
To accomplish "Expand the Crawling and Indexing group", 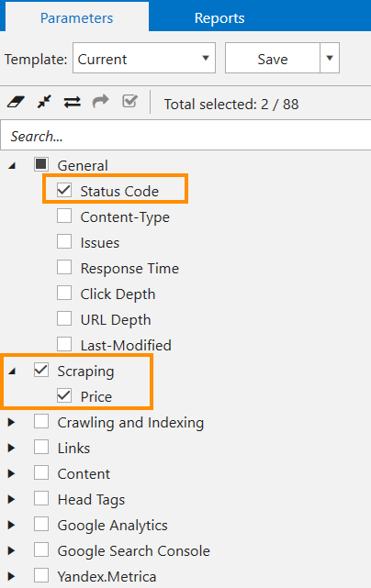I will [x=12, y=422].
